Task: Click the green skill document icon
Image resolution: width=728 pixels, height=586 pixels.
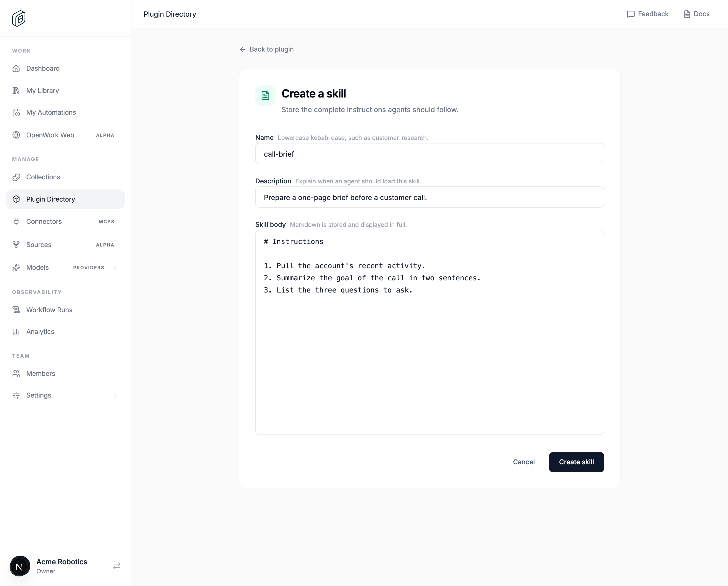Action: [265, 95]
